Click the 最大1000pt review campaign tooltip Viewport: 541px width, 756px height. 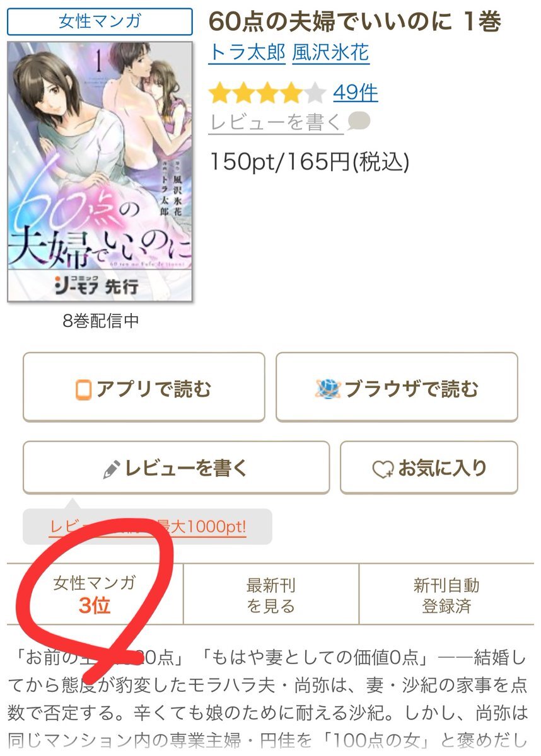148,526
